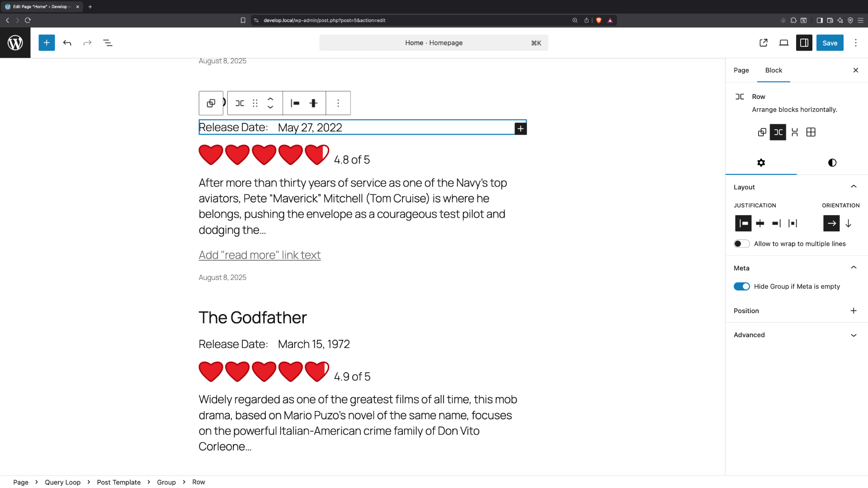868x488 pixels.
Task: Edit the read more link text
Action: [259, 255]
